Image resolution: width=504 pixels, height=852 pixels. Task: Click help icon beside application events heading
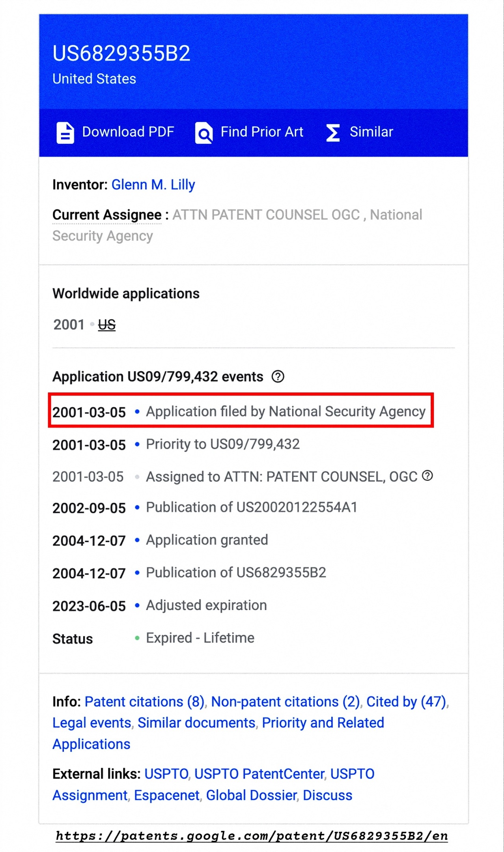(278, 377)
